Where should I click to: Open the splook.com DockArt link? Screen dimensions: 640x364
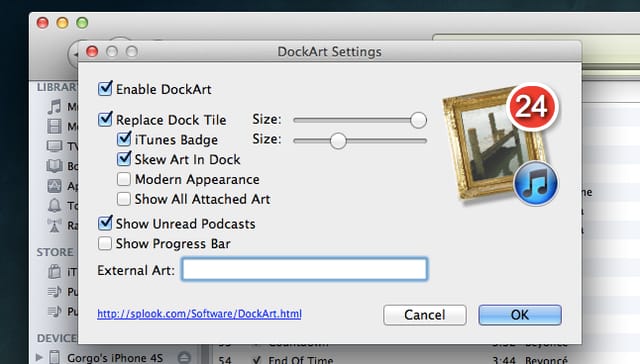point(199,313)
